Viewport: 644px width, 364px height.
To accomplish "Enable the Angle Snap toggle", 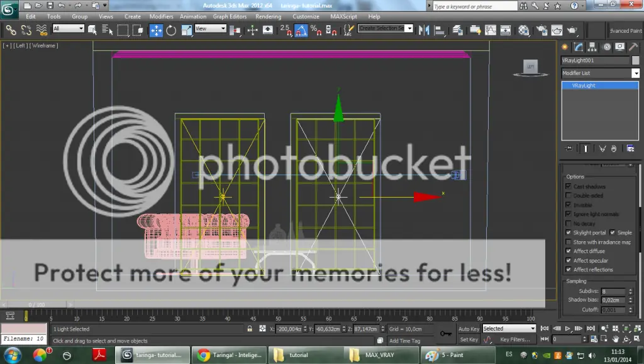I will pyautogui.click(x=301, y=30).
